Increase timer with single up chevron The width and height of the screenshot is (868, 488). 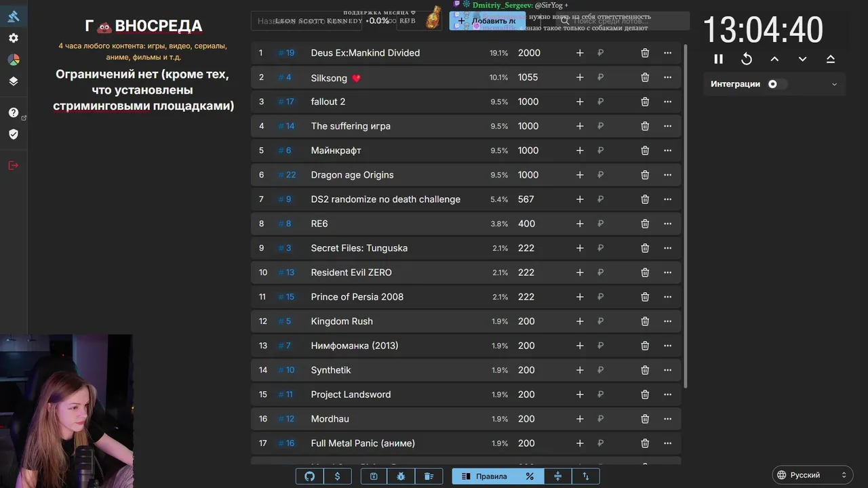tap(774, 59)
